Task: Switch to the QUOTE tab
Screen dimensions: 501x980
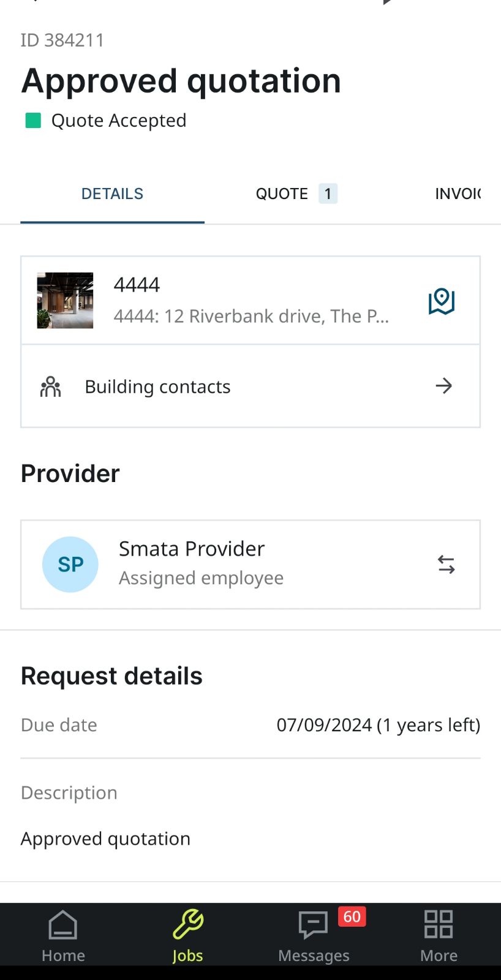Action: 282,194
